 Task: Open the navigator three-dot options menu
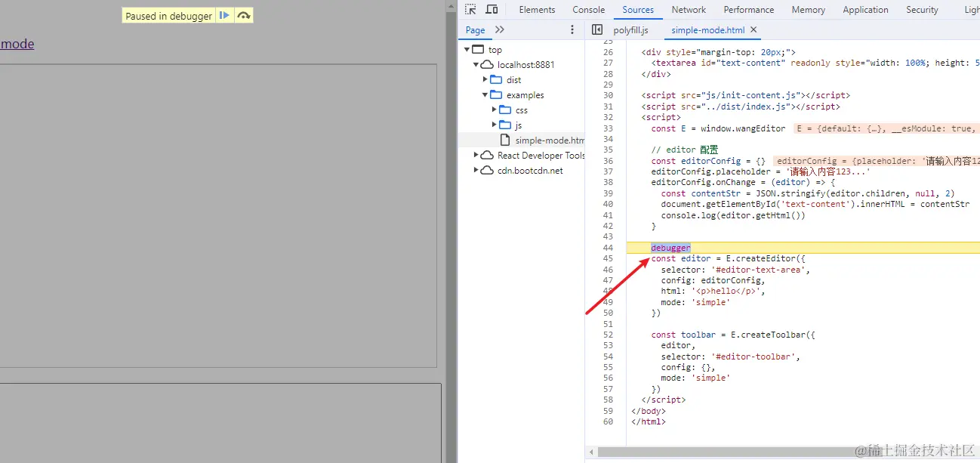pyautogui.click(x=572, y=29)
